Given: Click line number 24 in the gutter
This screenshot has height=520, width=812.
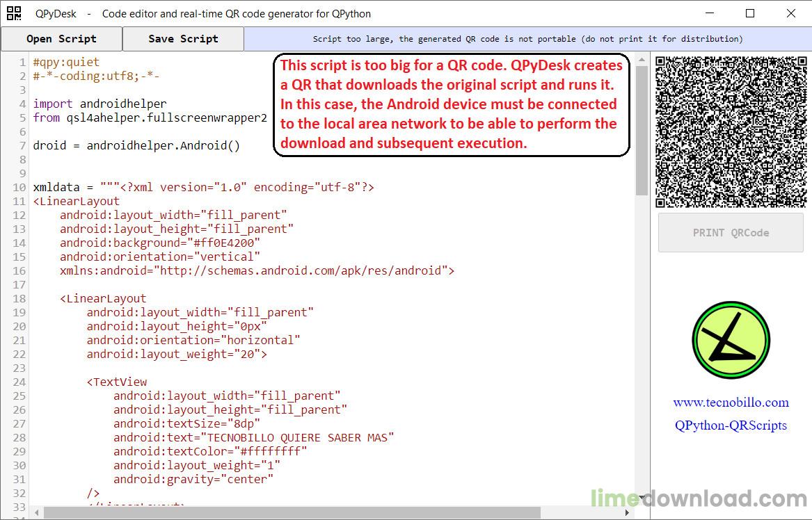Looking at the screenshot, I should tap(19, 382).
